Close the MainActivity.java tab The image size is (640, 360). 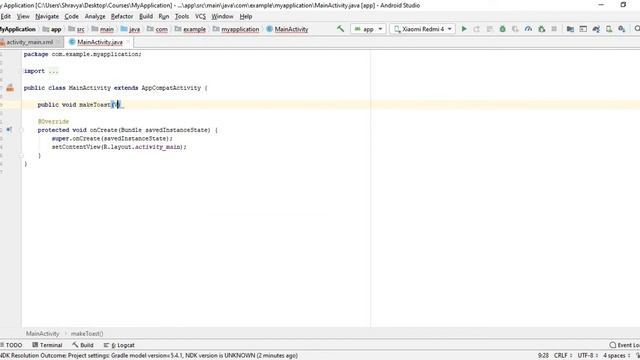click(x=128, y=42)
